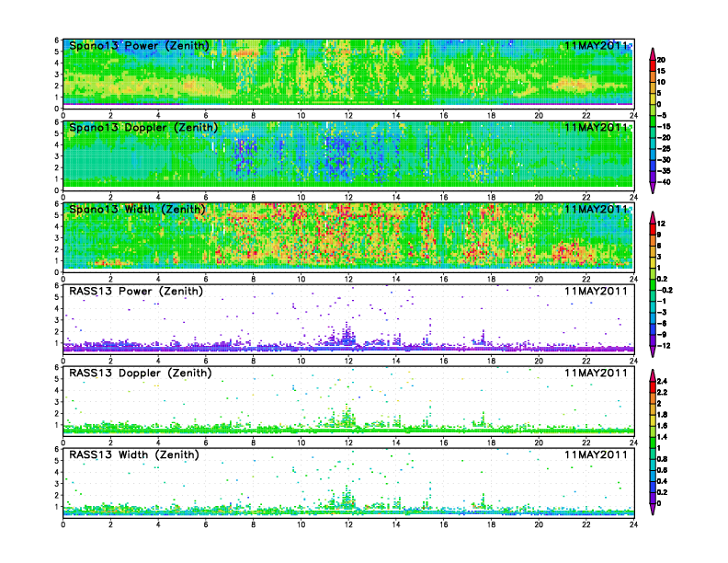
Task: Click the 11MAY2011 date in RASS13 Width panel
Action: pos(596,454)
